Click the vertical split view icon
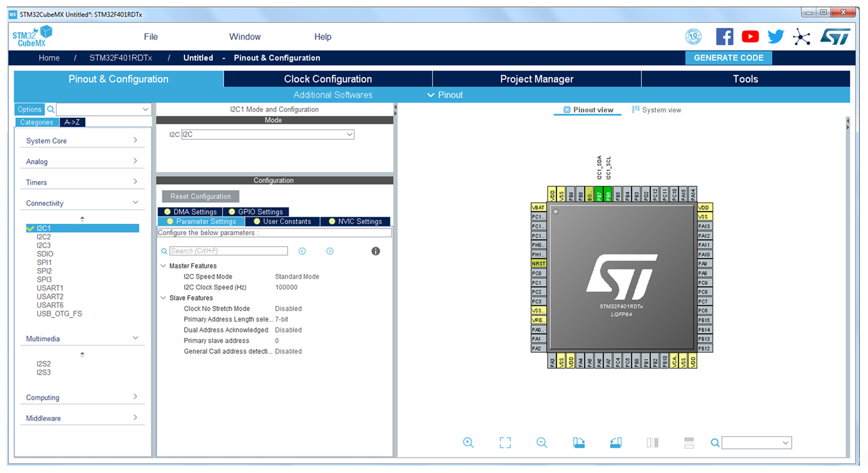This screenshot has width=868, height=473. [x=652, y=442]
